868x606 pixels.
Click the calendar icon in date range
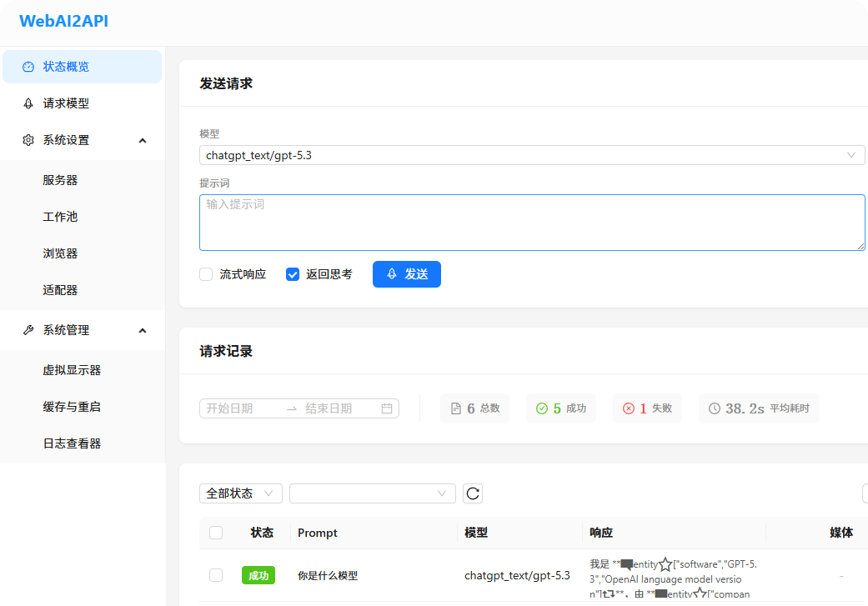click(386, 408)
